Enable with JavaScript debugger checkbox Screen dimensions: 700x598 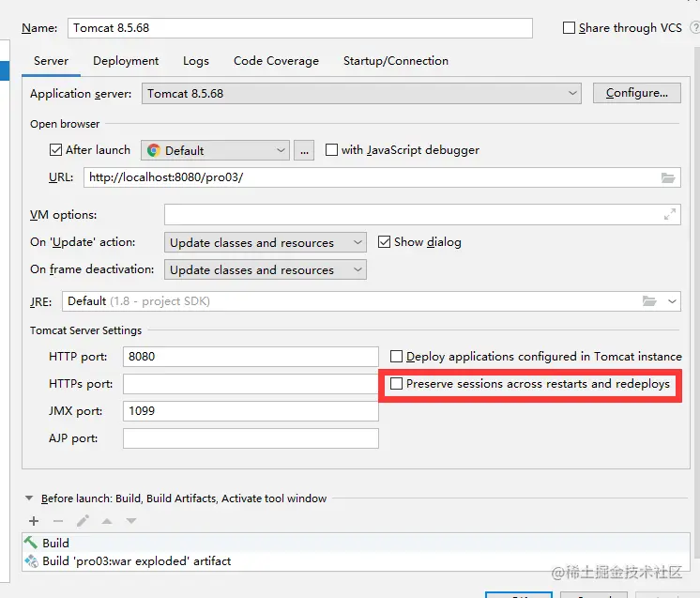(x=331, y=149)
